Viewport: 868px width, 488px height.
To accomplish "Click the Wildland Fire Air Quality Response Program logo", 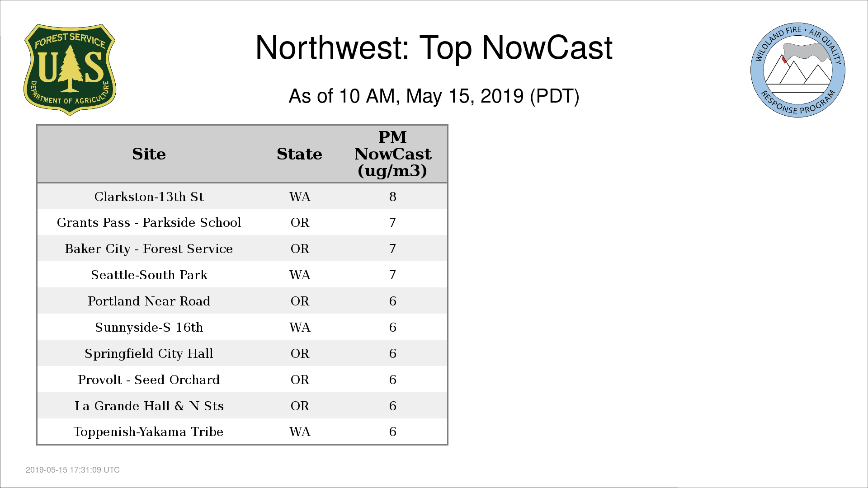I will pyautogui.click(x=797, y=70).
